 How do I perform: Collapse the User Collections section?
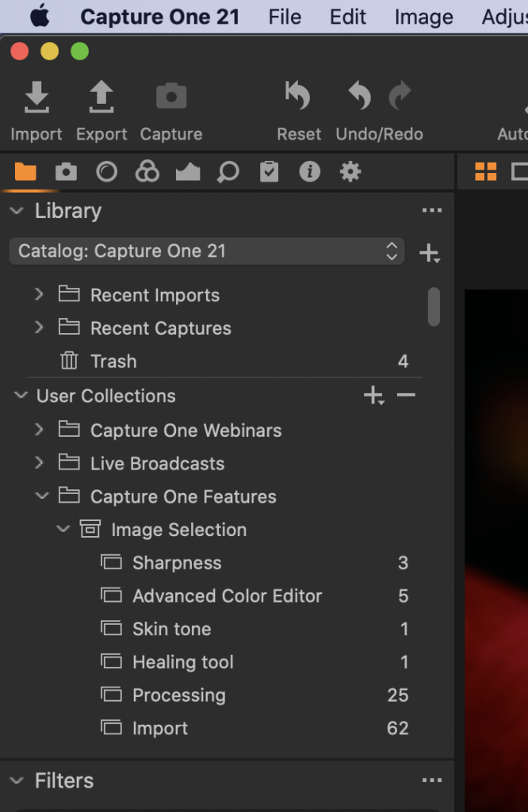coord(21,395)
